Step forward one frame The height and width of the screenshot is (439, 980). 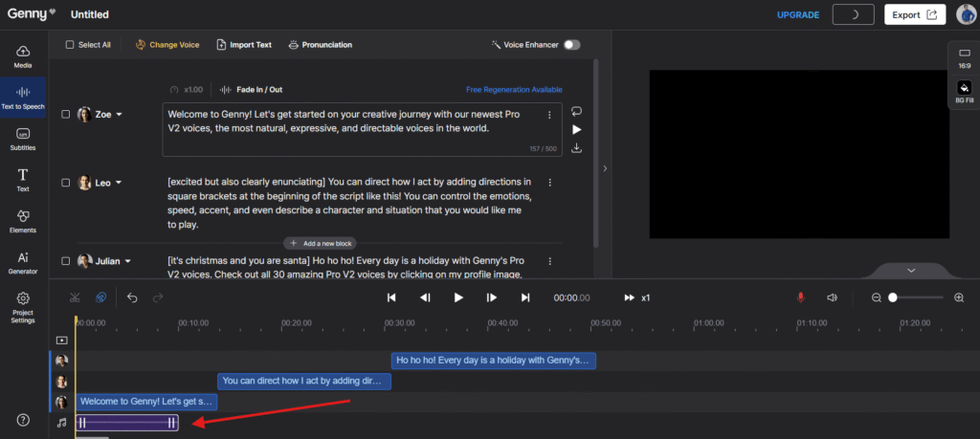pyautogui.click(x=492, y=297)
